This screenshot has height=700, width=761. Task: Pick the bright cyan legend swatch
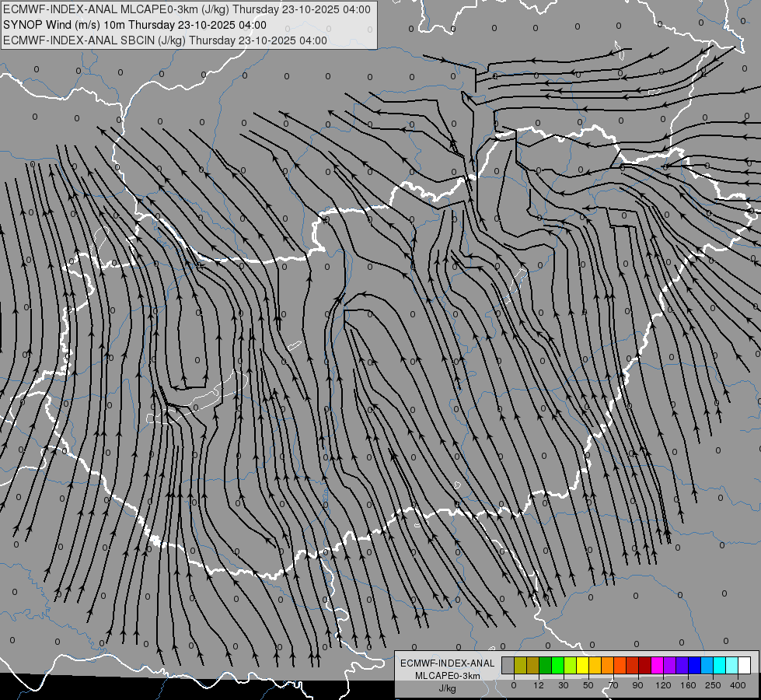click(719, 665)
